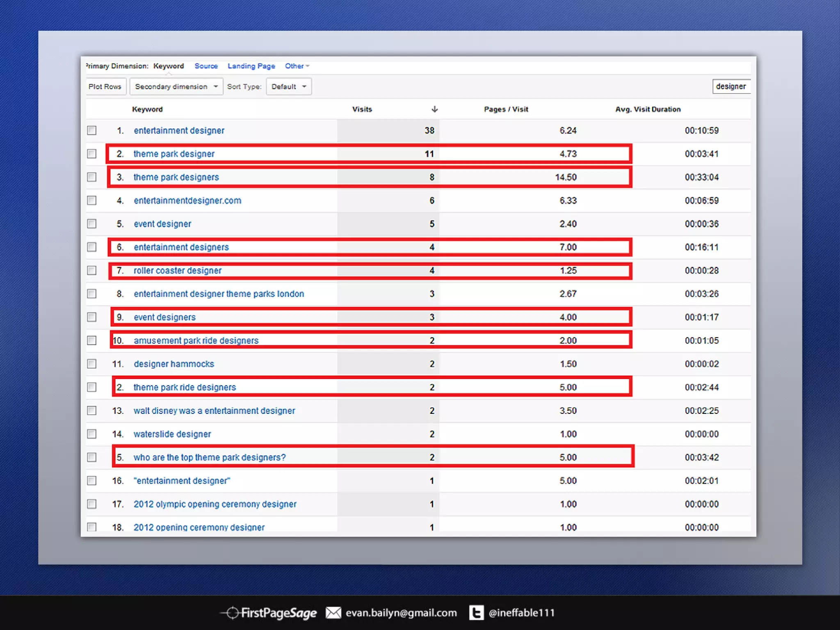Click the Visits sort descending arrow
Image resolution: width=840 pixels, height=630 pixels.
click(x=434, y=109)
